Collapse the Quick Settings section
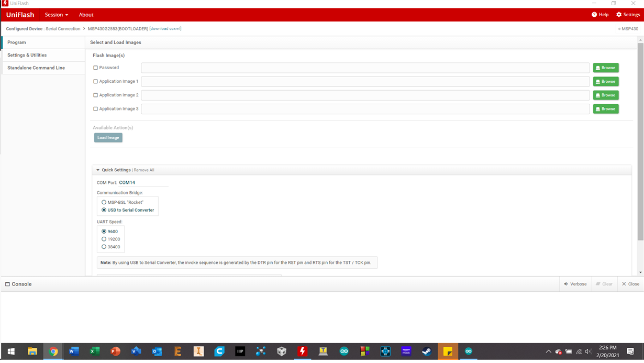Image resolution: width=644 pixels, height=363 pixels. point(98,170)
